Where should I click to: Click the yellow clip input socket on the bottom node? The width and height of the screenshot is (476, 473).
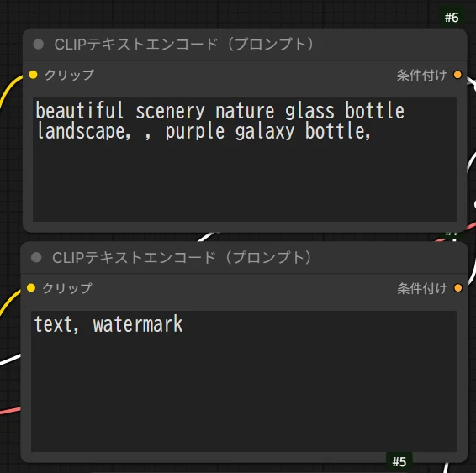click(x=31, y=287)
